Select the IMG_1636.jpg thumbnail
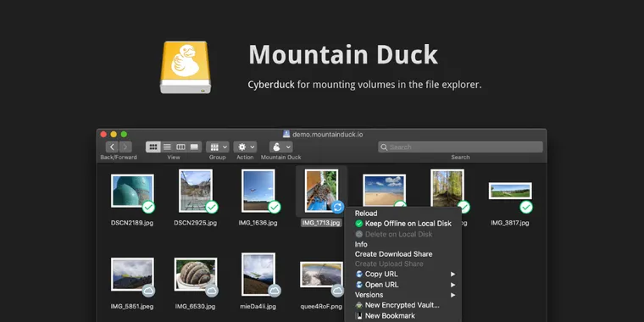The width and height of the screenshot is (644, 322). click(x=258, y=191)
